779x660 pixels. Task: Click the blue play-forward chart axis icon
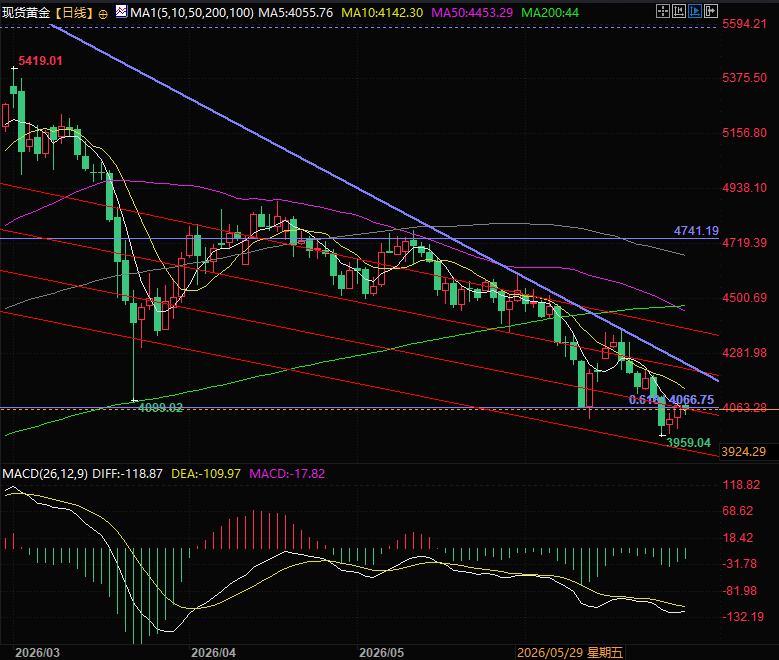click(695, 11)
